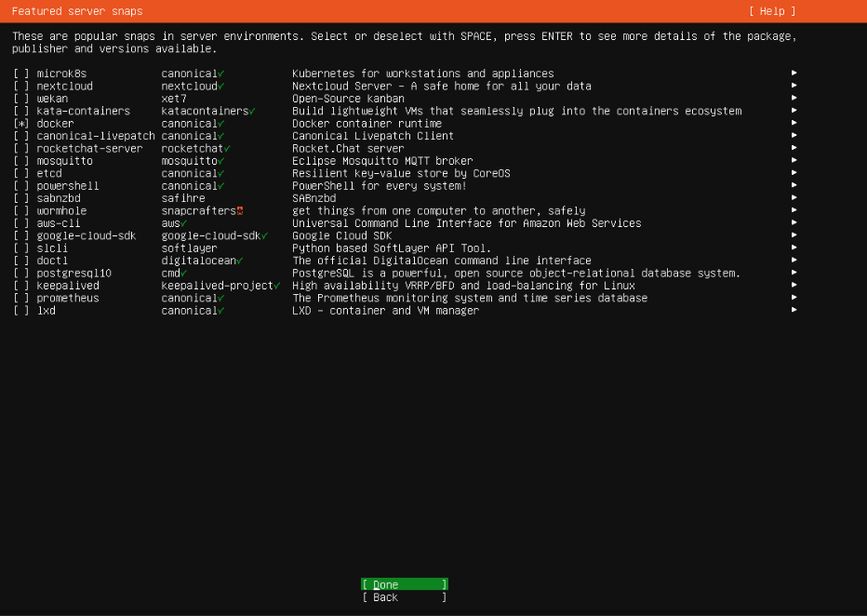Enable the etcd checkbox
Screen dimensions: 867x616
pos(21,174)
